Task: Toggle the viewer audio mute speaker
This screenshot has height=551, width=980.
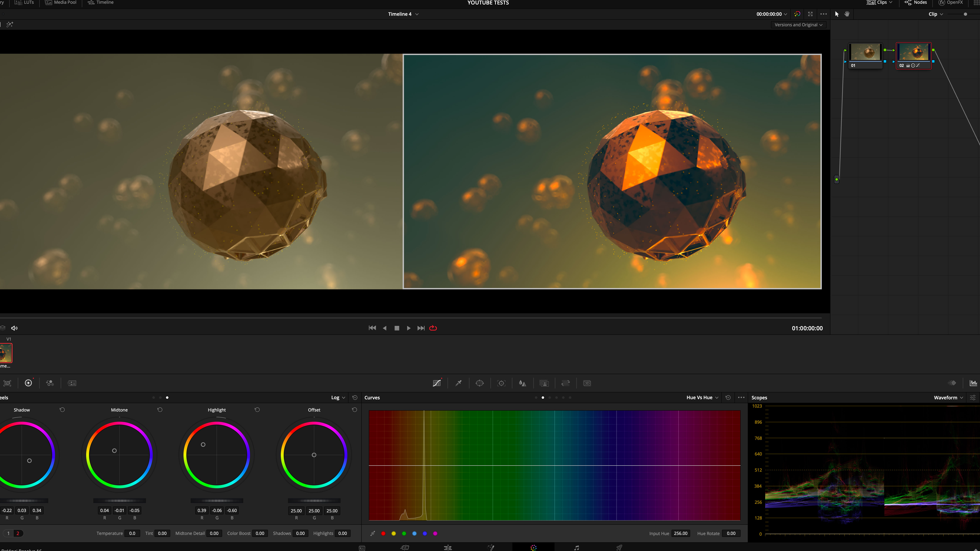Action: (14, 328)
